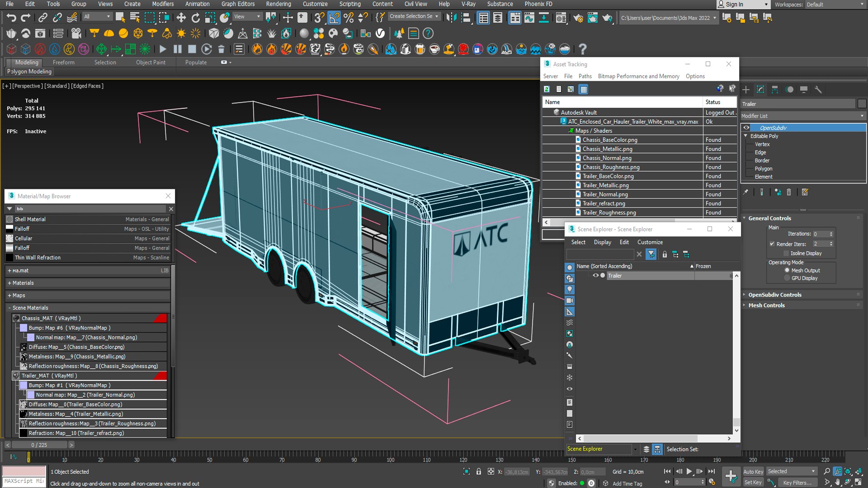Viewport: 868px width, 488px height.
Task: Toggle the Render Iters checkbox
Action: pyautogui.click(x=772, y=244)
